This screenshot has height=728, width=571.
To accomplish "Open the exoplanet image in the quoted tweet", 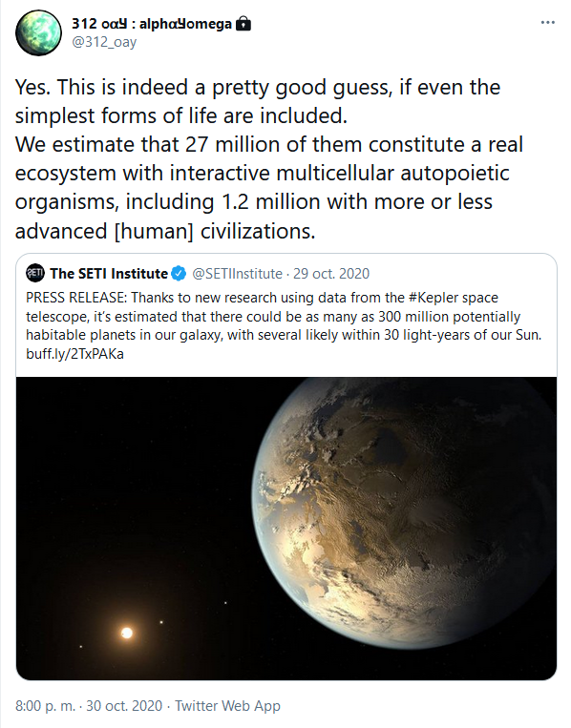I will pyautogui.click(x=286, y=529).
